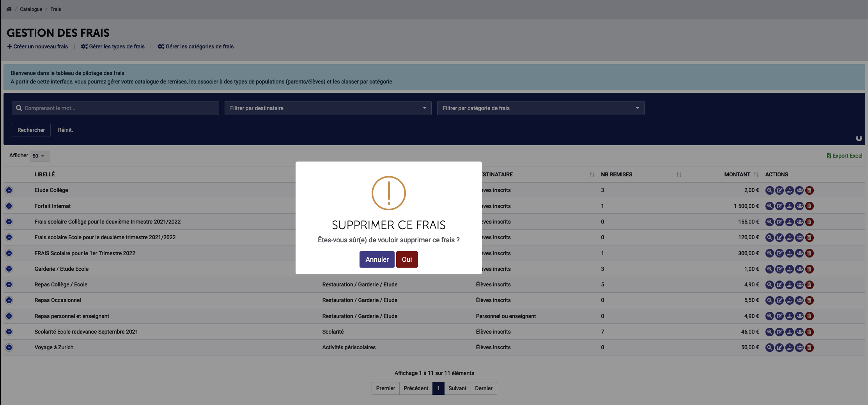
Task: Open the people icon on the 120,00 € row
Action: coord(799,238)
